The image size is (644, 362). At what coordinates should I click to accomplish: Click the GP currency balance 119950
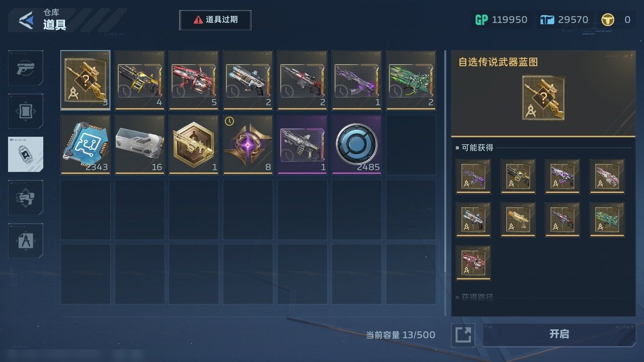point(502,20)
